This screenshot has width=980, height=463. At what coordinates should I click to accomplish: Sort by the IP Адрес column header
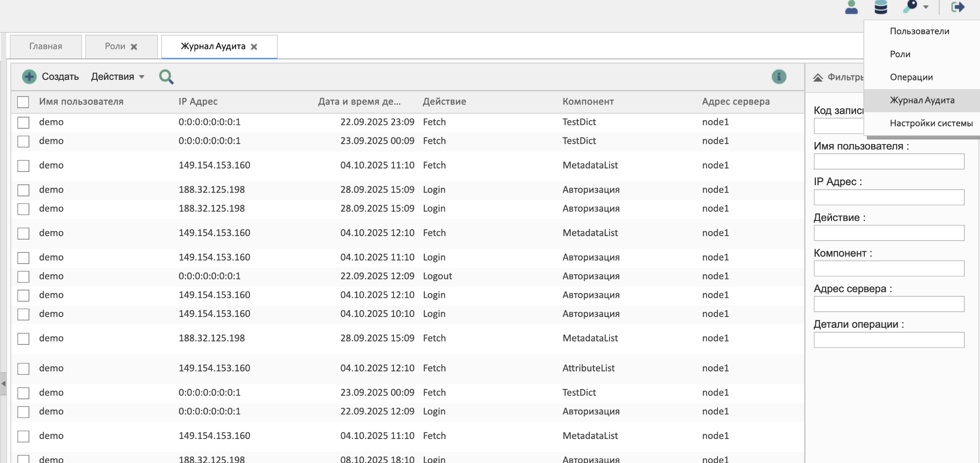(198, 101)
